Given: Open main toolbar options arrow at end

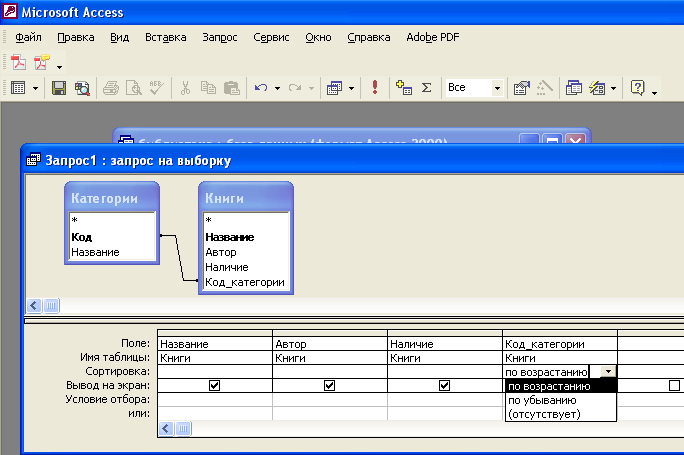Looking at the screenshot, I should pyautogui.click(x=654, y=92).
